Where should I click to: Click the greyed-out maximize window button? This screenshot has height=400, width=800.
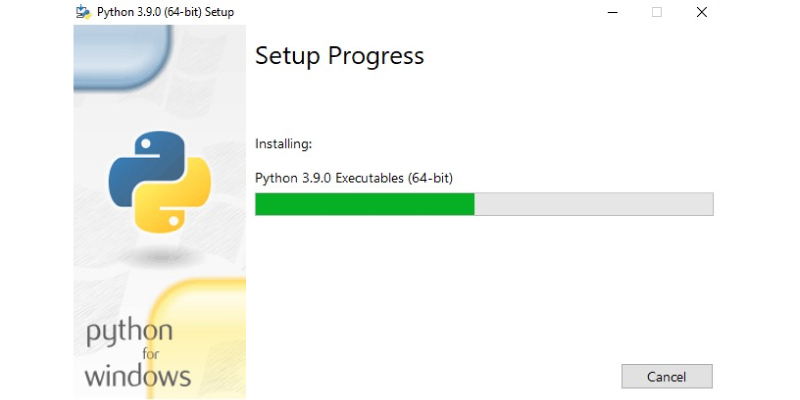[x=657, y=12]
